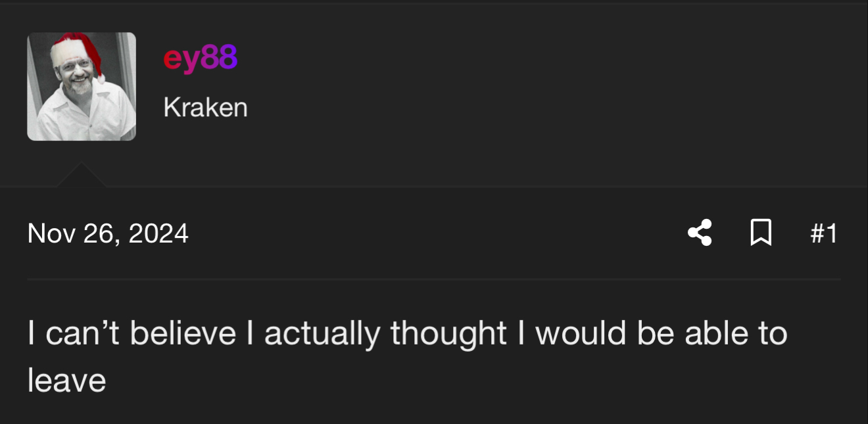Image resolution: width=868 pixels, height=424 pixels.
Task: Click the post text starting "I can't believe"
Action: click(x=407, y=333)
